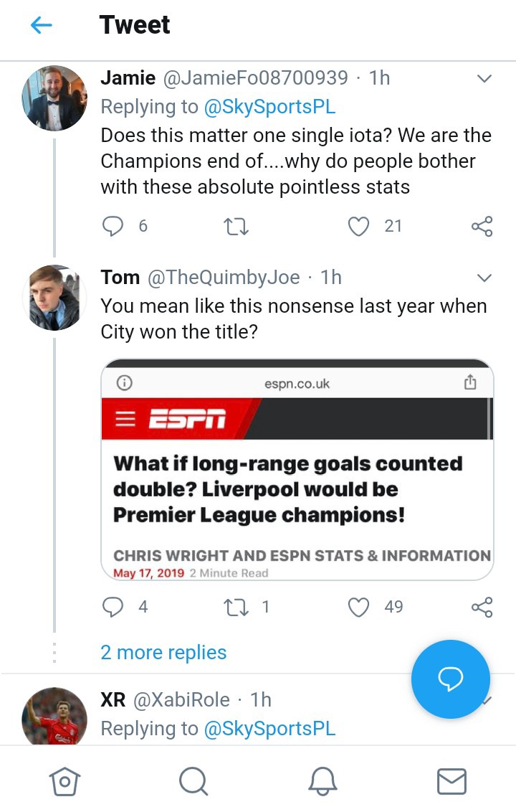
Task: Open @SkySportsPL link in Jamie's reply
Action: [x=269, y=107]
